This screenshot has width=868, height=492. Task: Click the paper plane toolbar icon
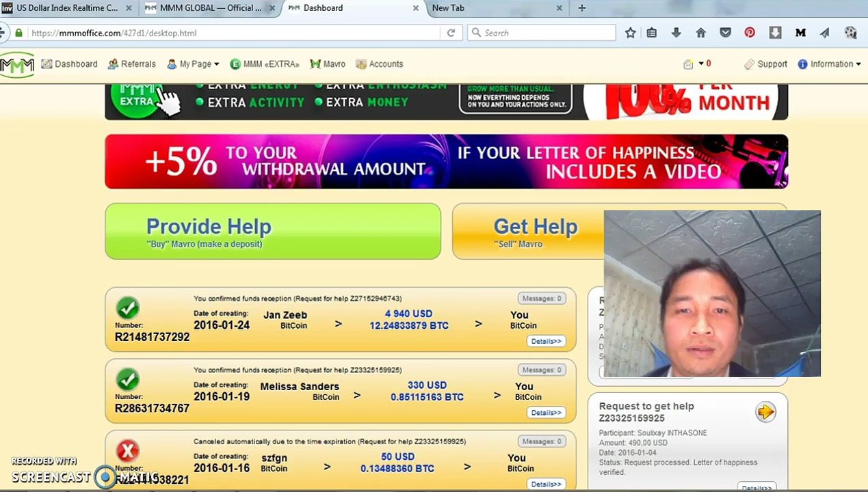[x=825, y=33]
